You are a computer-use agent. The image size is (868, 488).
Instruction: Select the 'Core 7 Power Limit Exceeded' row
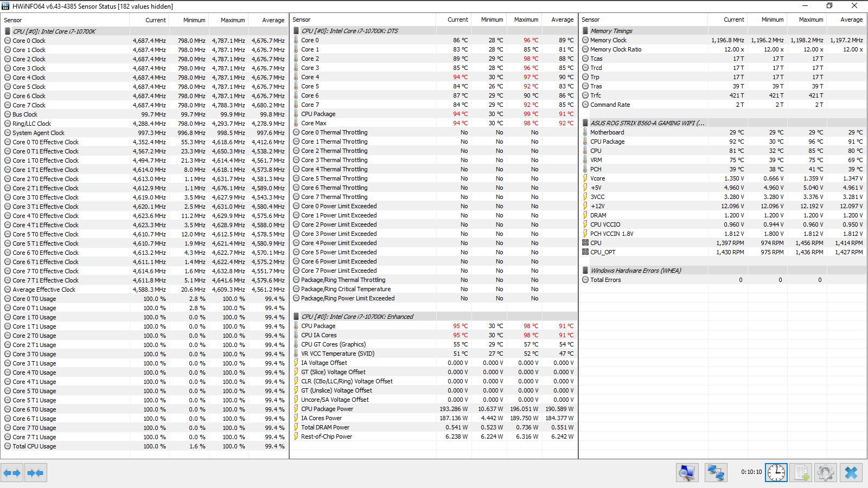pyautogui.click(x=434, y=271)
